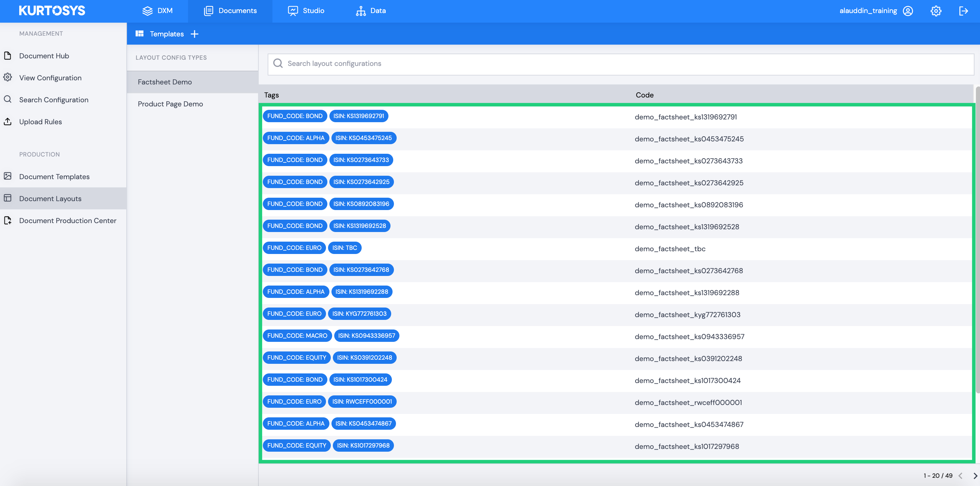Click the Data hierarchy icon
The height and width of the screenshot is (486, 980).
pyautogui.click(x=361, y=11)
